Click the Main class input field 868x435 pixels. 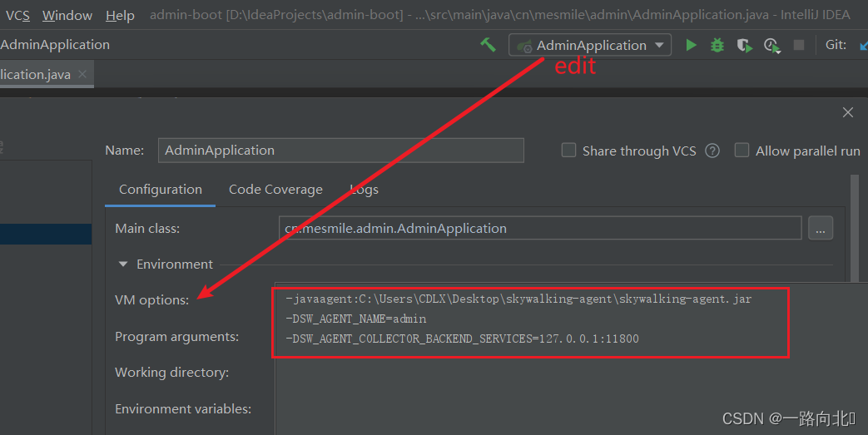pyautogui.click(x=540, y=228)
